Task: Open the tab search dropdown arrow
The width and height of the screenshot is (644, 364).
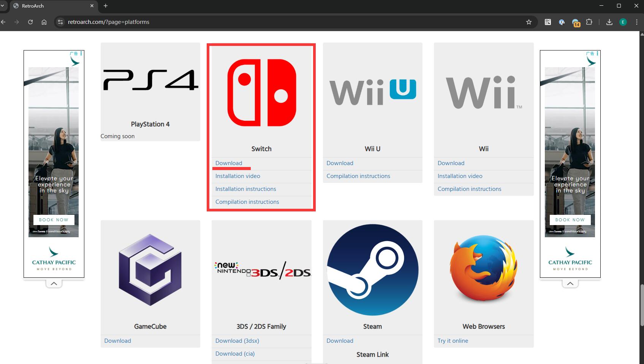Action: point(3,6)
